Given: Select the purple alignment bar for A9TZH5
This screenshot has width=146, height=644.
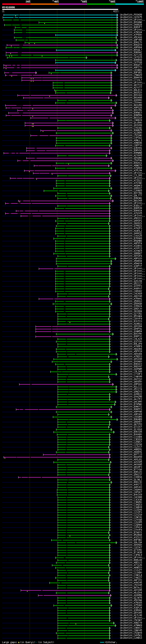Looking at the screenshot, I should click(65, 590).
